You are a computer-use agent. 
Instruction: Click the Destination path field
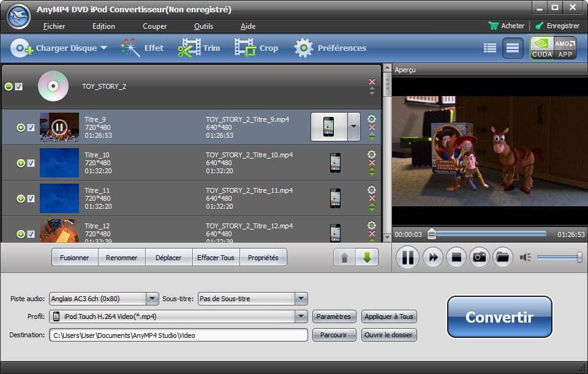click(x=178, y=335)
